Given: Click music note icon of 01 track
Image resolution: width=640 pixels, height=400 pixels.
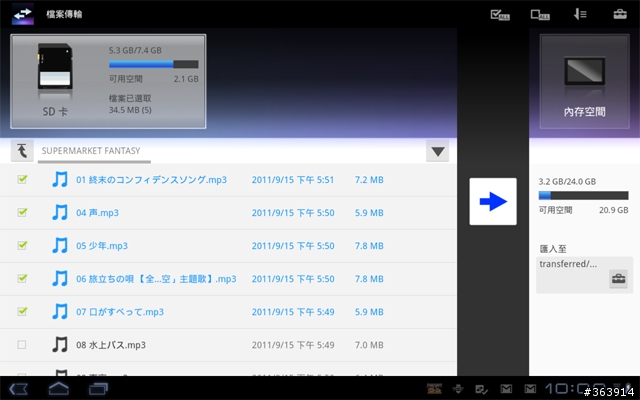Looking at the screenshot, I should pyautogui.click(x=60, y=179).
